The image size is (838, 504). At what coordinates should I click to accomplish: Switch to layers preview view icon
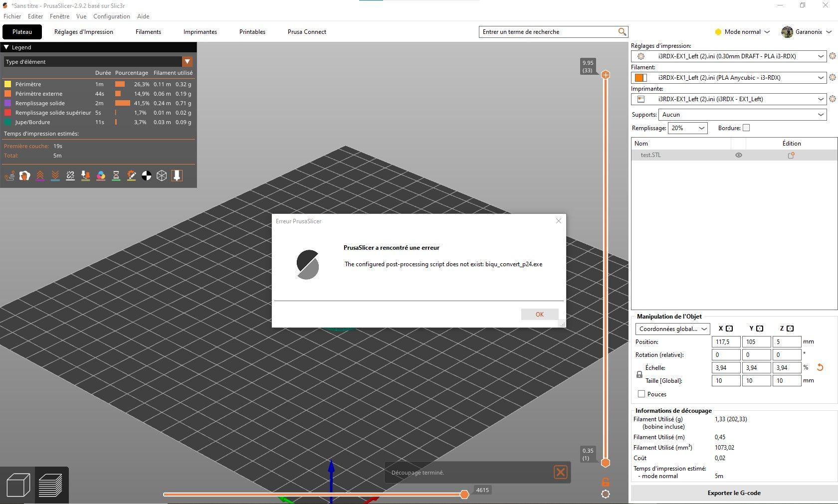50,485
